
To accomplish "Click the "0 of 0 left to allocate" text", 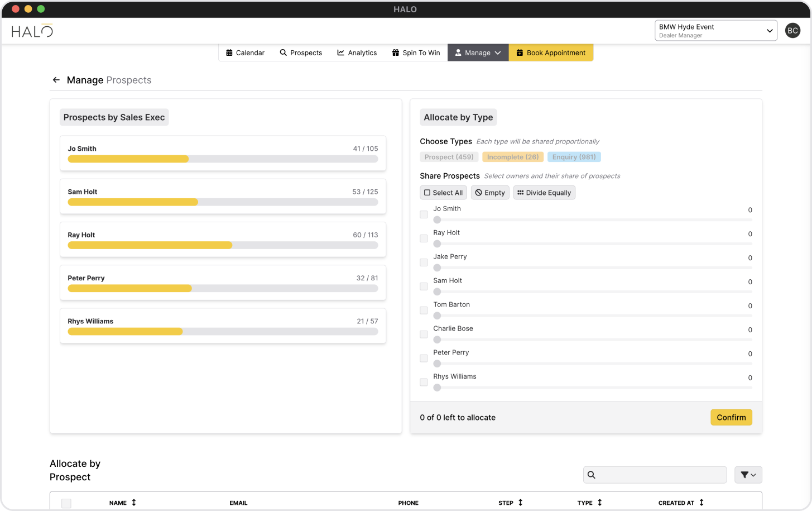I will (x=458, y=417).
